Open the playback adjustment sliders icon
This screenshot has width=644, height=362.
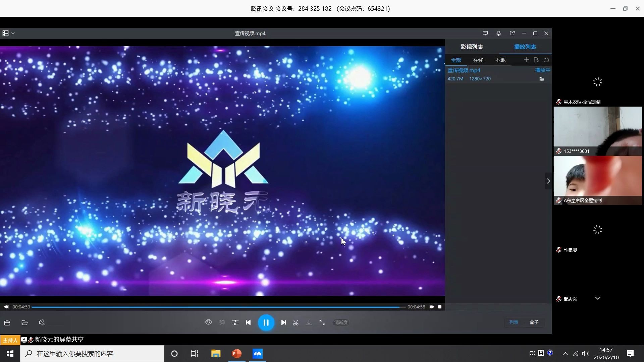click(x=235, y=322)
